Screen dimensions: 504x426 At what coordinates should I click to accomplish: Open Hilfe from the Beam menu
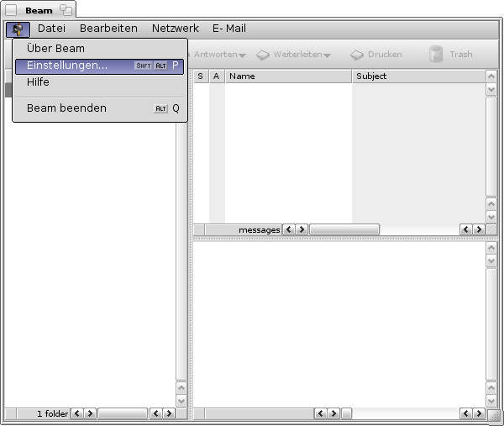(x=39, y=82)
